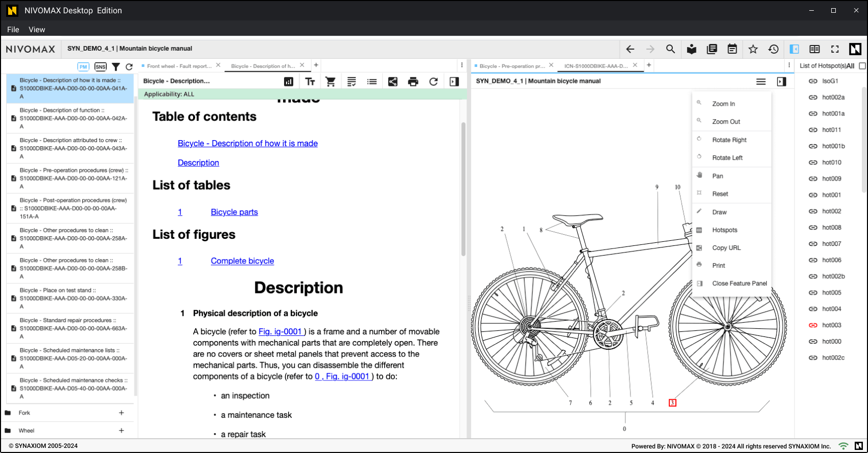
Task: Follow the Complete bicycle figure link
Action: (x=243, y=261)
